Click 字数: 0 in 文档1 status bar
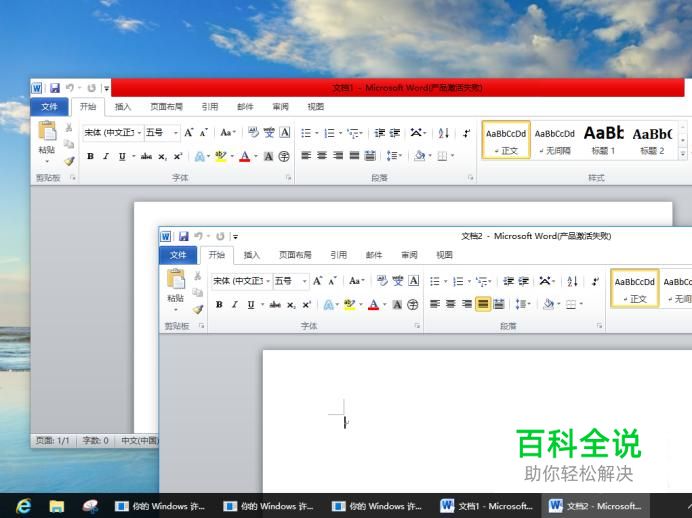This screenshot has width=692, height=518. [95, 440]
